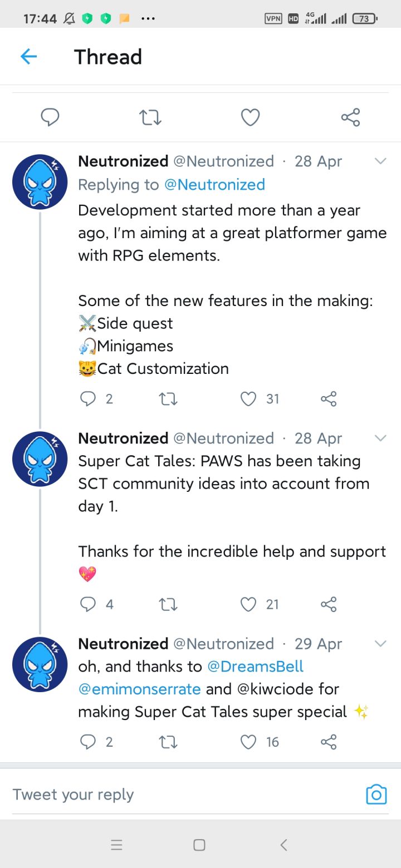
Task: Open replies on the tweet with 4 comments
Action: click(88, 604)
